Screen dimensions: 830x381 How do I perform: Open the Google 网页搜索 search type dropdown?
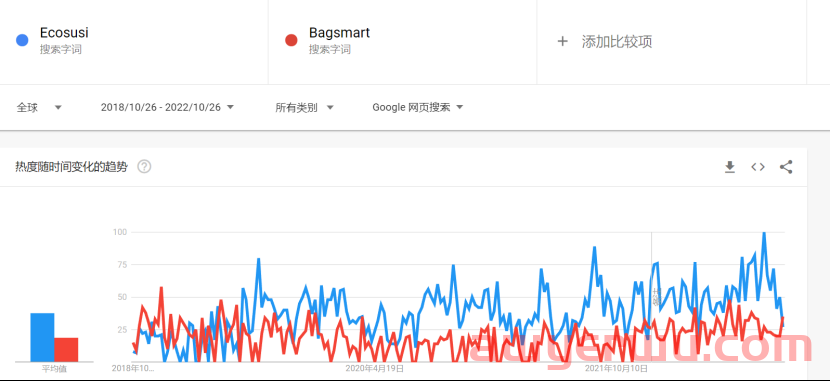click(418, 107)
